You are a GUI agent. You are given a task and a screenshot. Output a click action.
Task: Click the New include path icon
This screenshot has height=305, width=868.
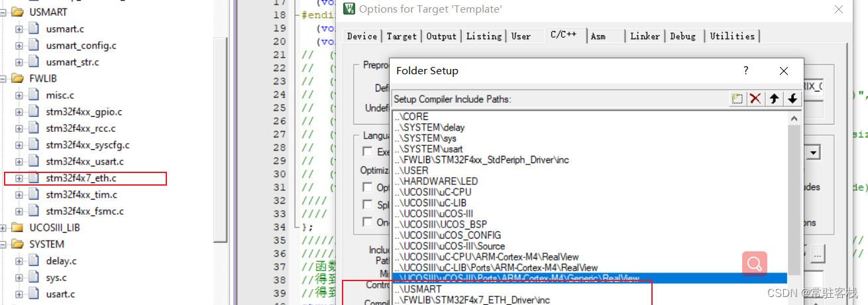737,99
